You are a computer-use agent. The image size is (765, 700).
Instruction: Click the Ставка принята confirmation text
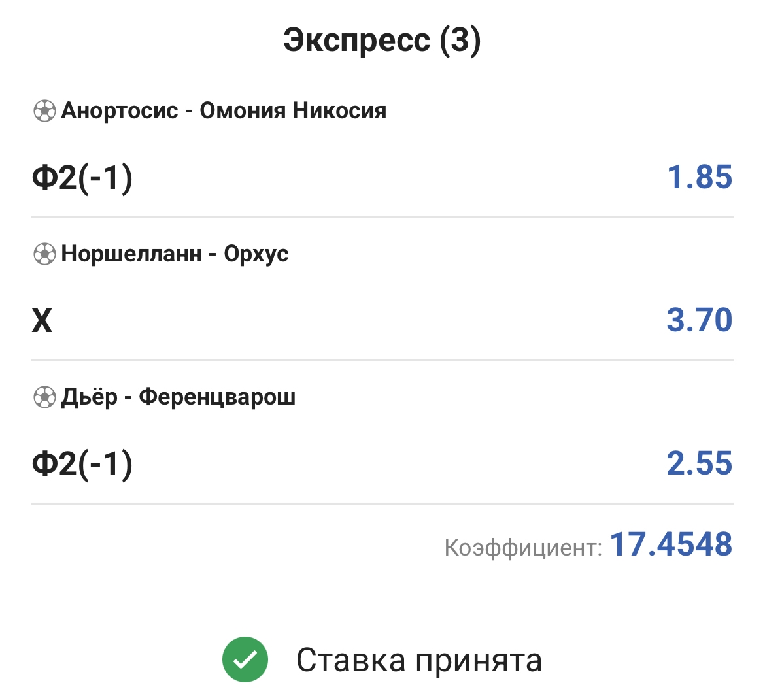[x=419, y=660]
